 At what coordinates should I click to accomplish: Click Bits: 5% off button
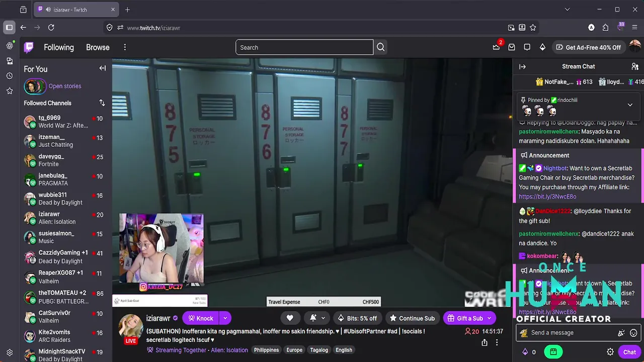[357, 318]
